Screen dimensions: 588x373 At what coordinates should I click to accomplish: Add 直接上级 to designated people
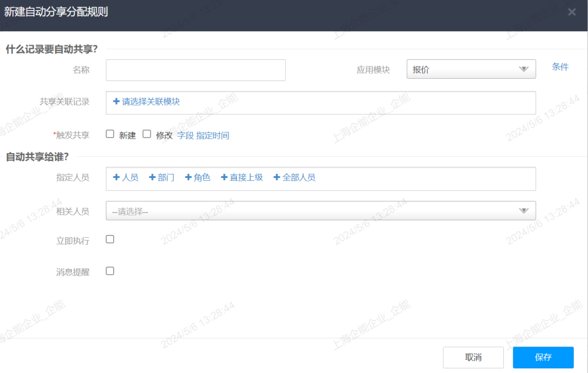[242, 177]
